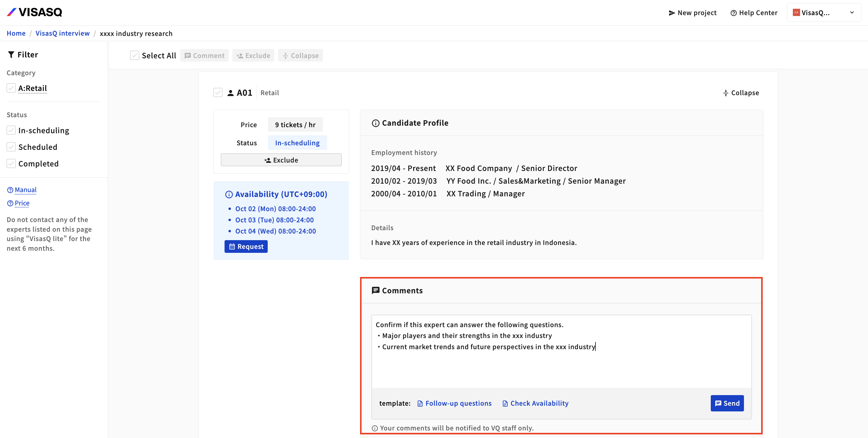Click the Availability info icon
Image resolution: width=868 pixels, height=438 pixels.
pos(229,194)
